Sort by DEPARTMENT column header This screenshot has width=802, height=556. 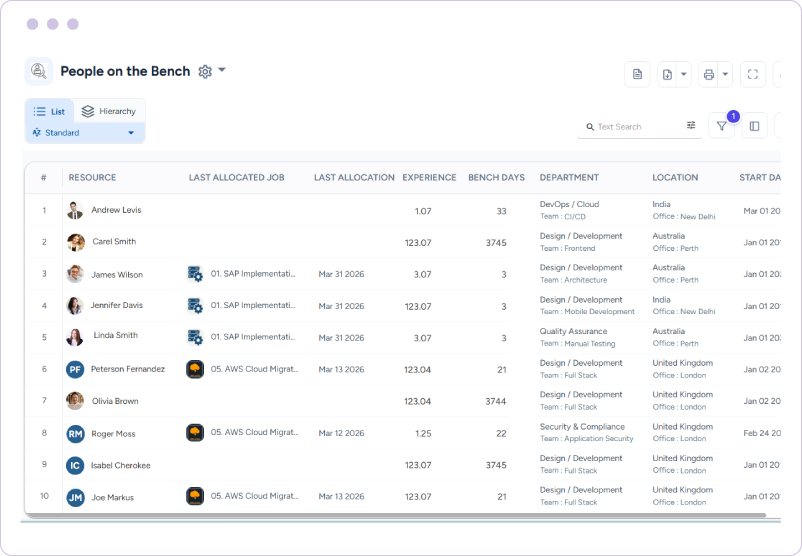569,177
